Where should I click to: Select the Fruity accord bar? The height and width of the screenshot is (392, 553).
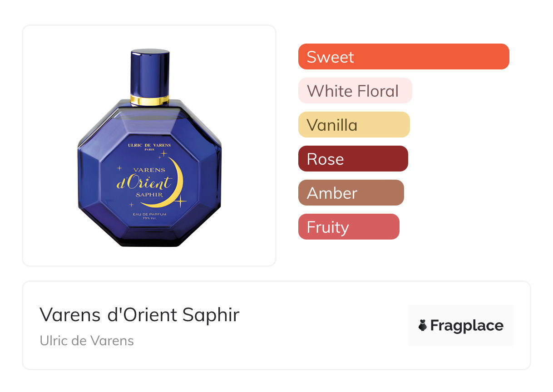click(349, 227)
